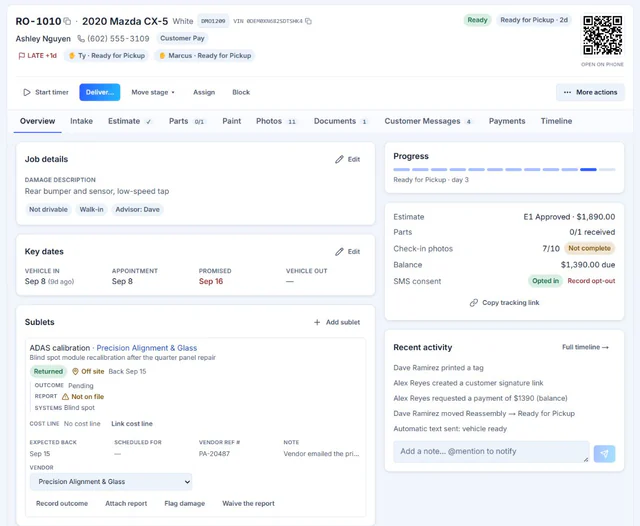Open the Estimate tab
The image size is (640, 526).
click(129, 121)
